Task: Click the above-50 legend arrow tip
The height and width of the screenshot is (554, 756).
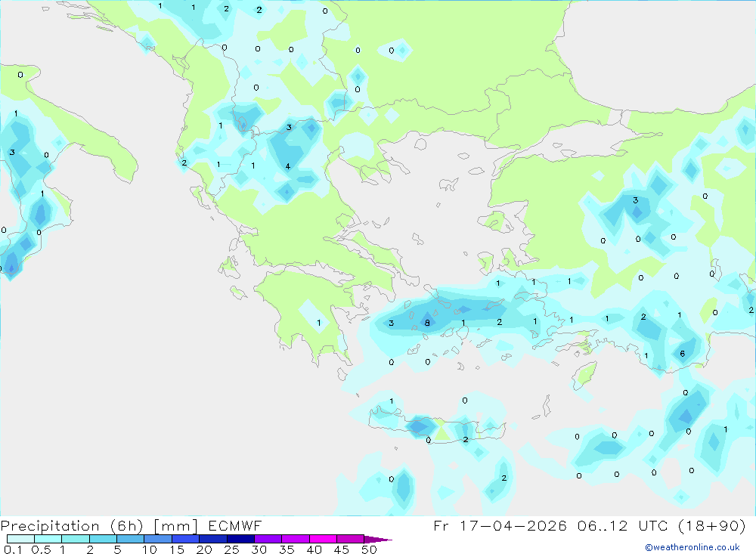Action: pyautogui.click(x=378, y=539)
